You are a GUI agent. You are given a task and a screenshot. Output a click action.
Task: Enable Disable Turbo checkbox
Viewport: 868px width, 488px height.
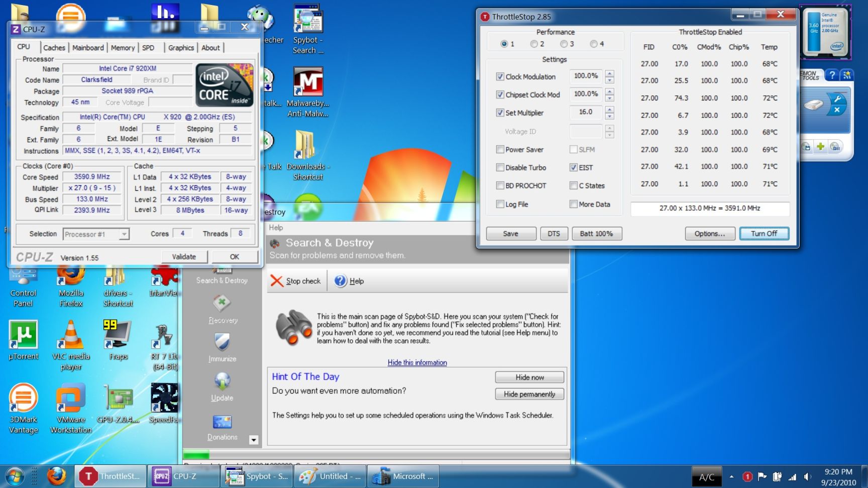[500, 167]
